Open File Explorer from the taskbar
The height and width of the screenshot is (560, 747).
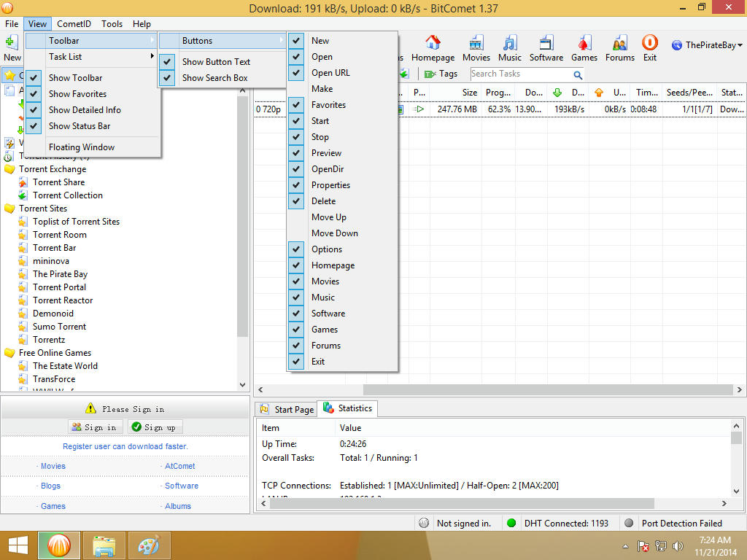tap(104, 545)
